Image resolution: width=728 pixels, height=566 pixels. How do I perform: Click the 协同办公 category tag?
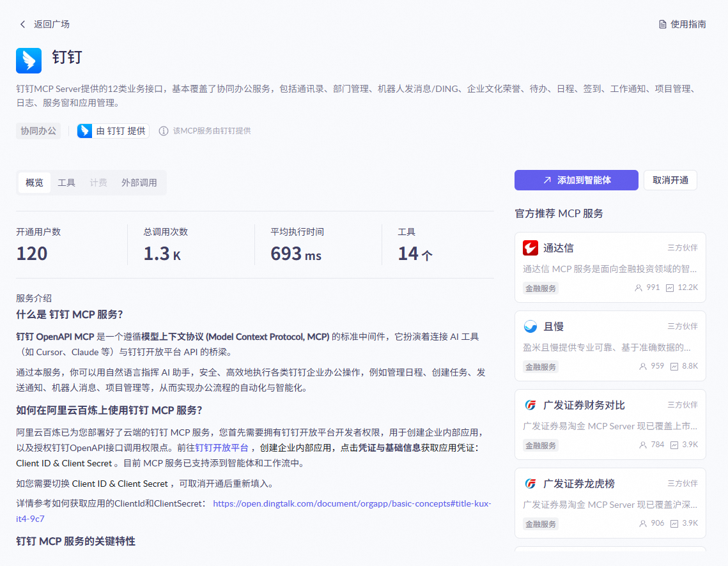click(38, 131)
